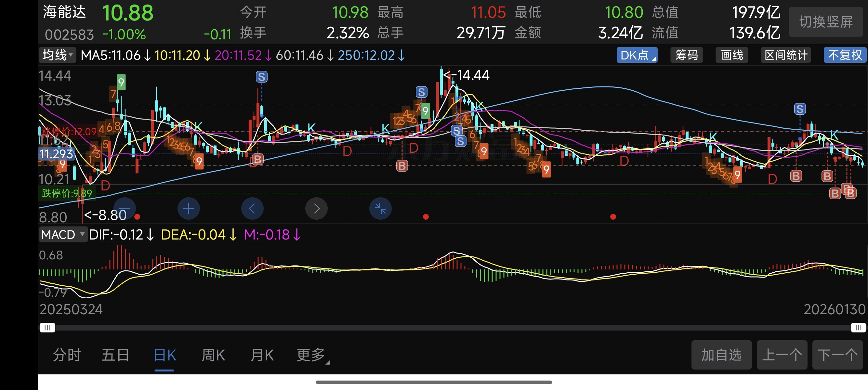Tap the green 9 marker near chart top-left
The image size is (868, 390).
point(121,82)
